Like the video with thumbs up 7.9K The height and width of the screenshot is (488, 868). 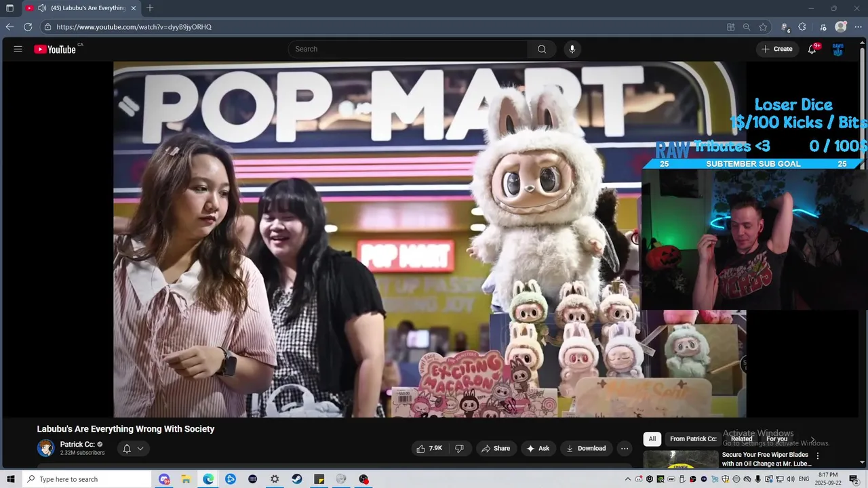coord(429,448)
